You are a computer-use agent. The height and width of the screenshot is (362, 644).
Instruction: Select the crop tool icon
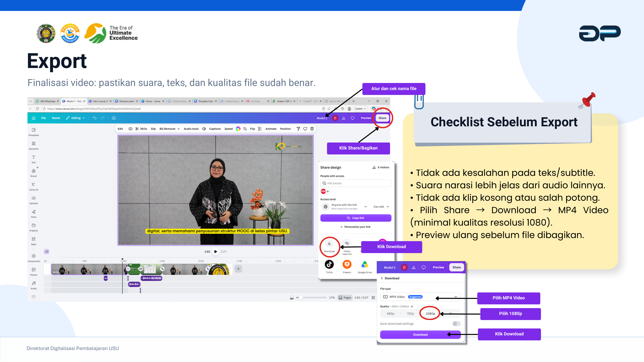click(245, 129)
